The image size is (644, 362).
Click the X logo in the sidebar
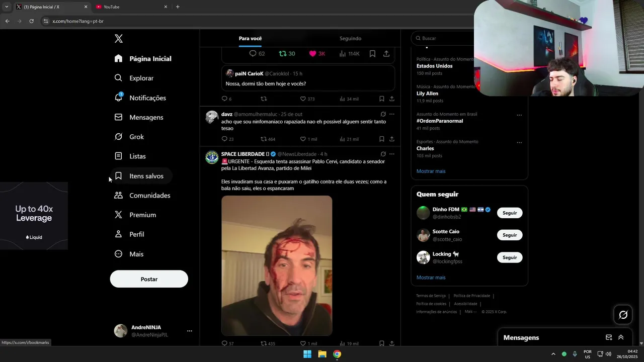[x=119, y=39]
